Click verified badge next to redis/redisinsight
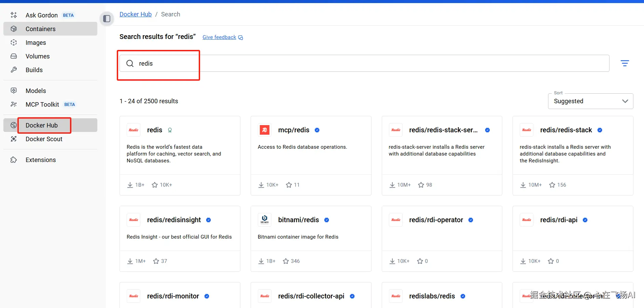This screenshot has height=308, width=644. pyautogui.click(x=208, y=220)
